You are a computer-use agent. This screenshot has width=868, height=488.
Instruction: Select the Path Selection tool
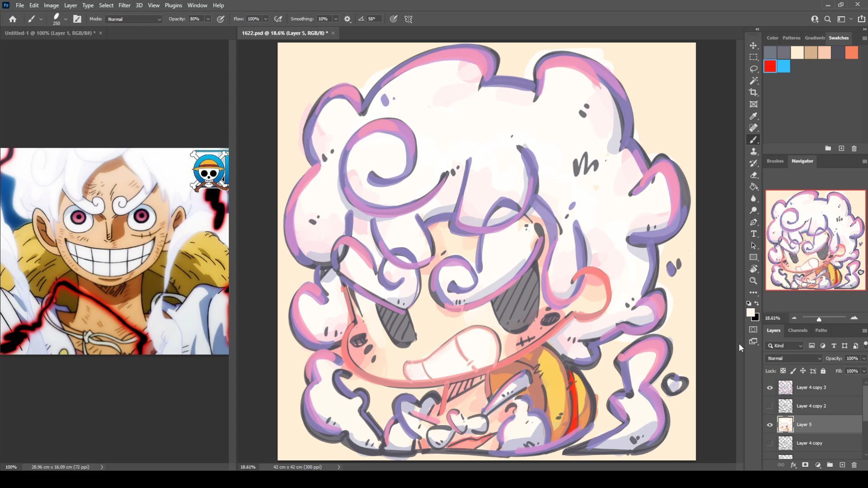pos(754,245)
